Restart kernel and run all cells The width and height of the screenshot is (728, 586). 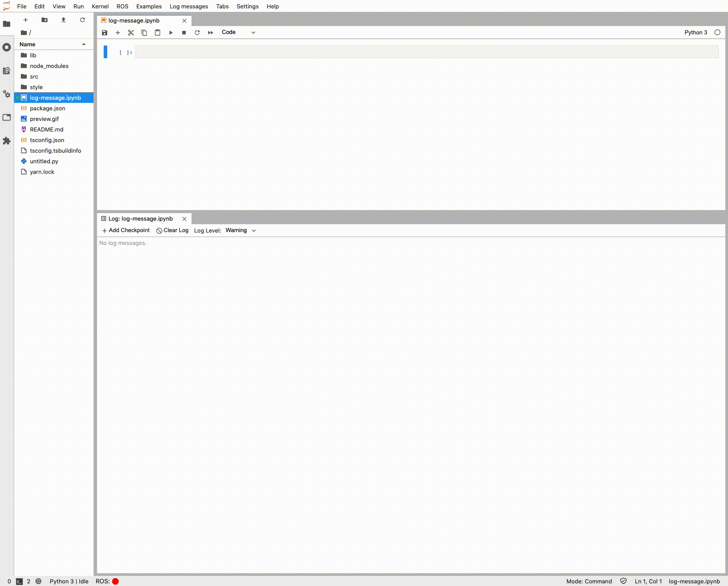tap(210, 33)
